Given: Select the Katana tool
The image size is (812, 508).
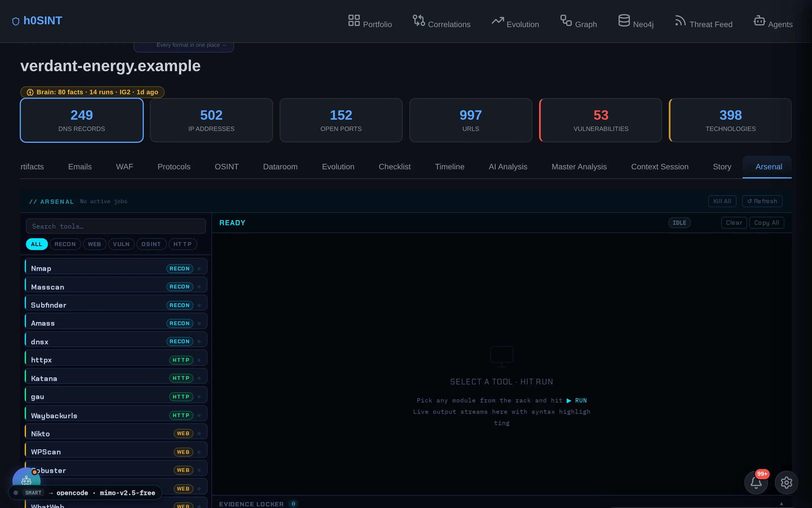Looking at the screenshot, I should coord(116,376).
